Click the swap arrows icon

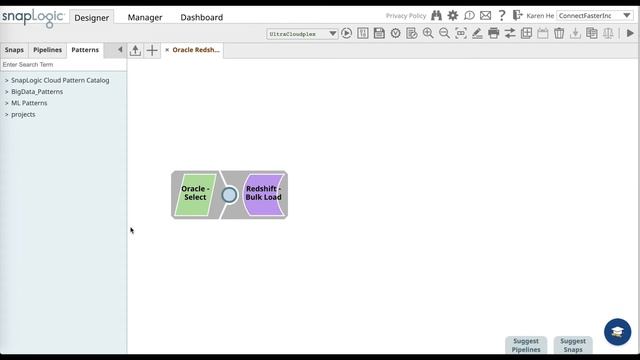[x=510, y=33]
